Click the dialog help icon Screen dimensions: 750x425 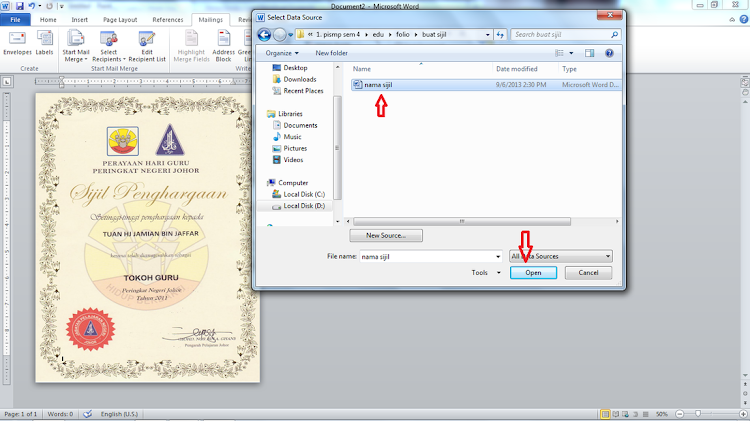tap(609, 53)
